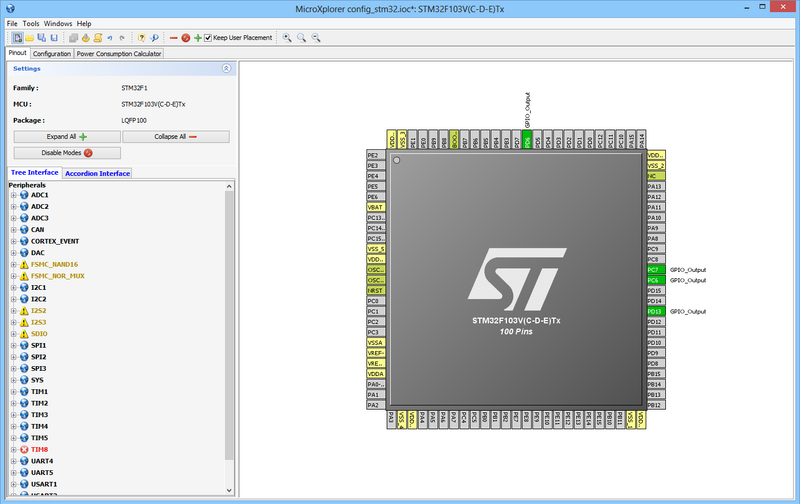Select the ADC3 tree label
The width and height of the screenshot is (800, 504).
[40, 218]
